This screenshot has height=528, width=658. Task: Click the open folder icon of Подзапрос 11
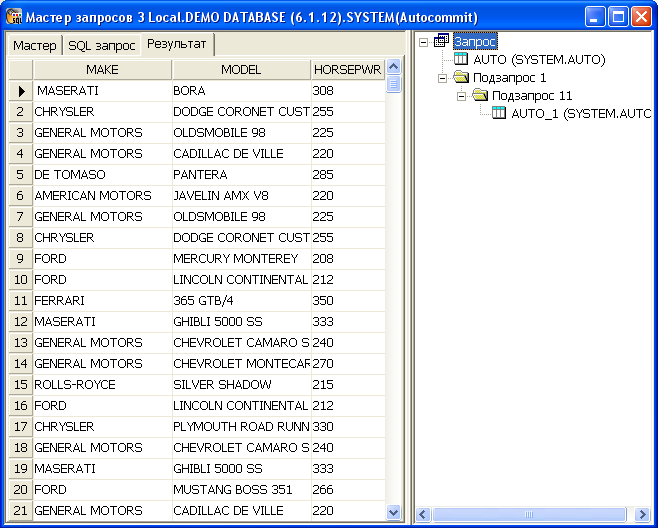480,96
